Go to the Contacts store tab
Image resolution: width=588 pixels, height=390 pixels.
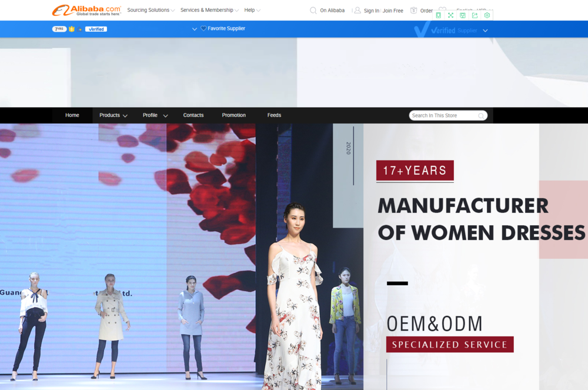click(x=193, y=115)
